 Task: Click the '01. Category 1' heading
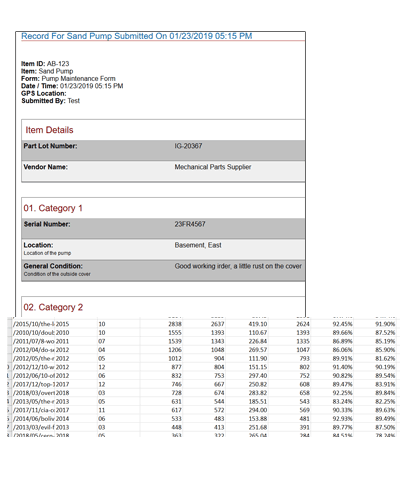click(53, 208)
